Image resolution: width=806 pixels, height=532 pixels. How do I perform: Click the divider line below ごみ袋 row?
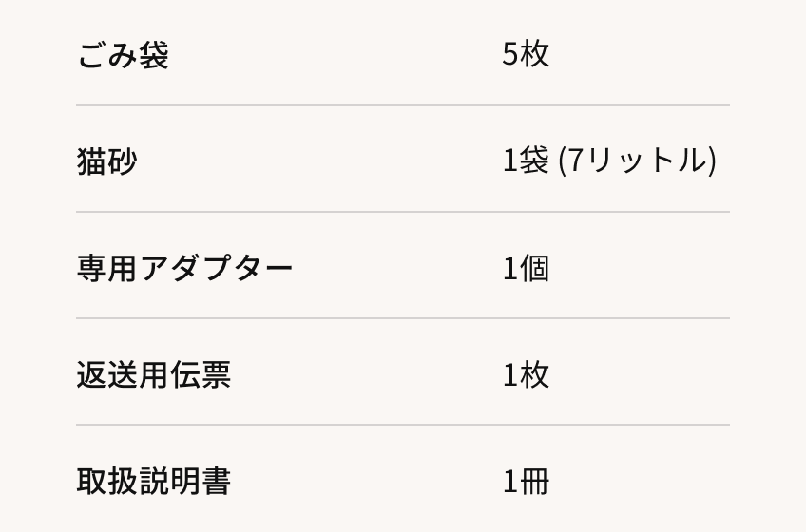point(403,105)
